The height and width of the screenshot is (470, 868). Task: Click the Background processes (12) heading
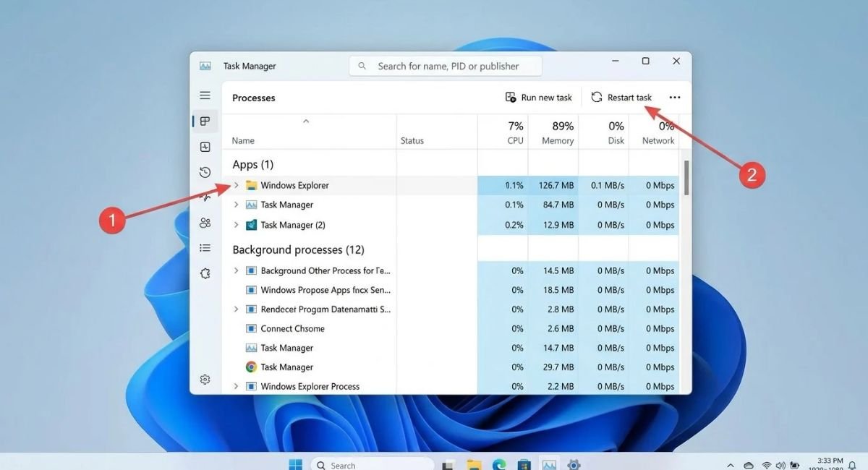298,249
